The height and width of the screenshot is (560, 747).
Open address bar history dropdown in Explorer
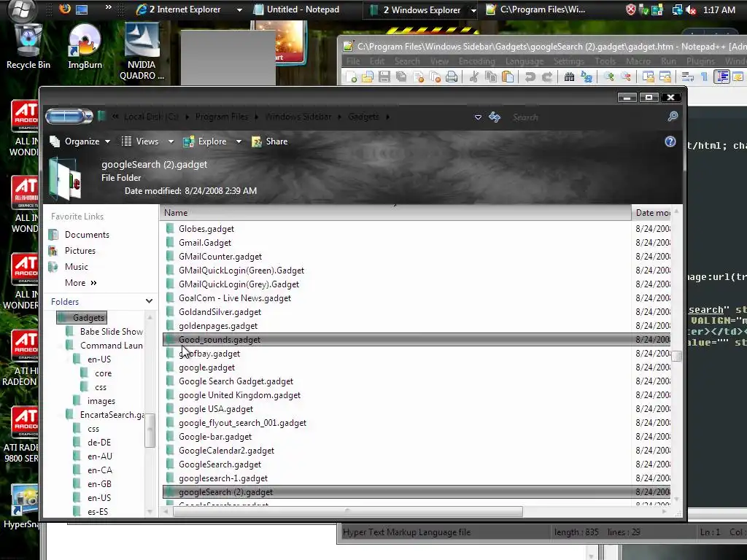tap(478, 117)
